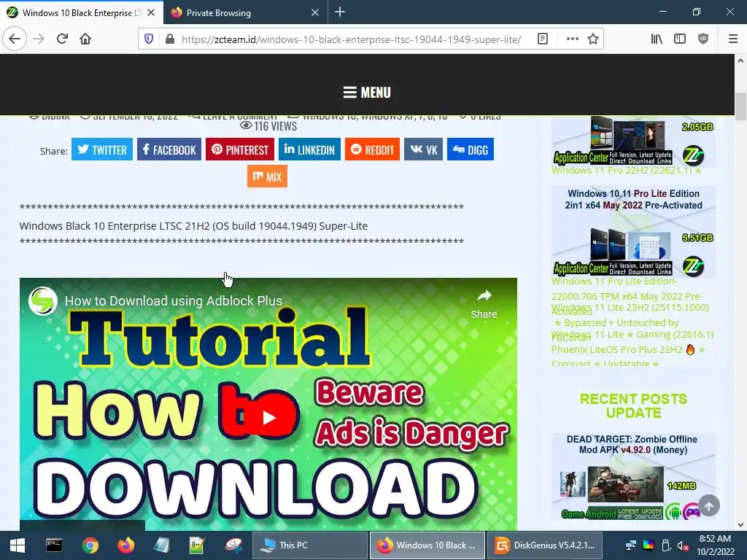The height and width of the screenshot is (560, 747).
Task: Show site security padlock info
Action: (169, 39)
